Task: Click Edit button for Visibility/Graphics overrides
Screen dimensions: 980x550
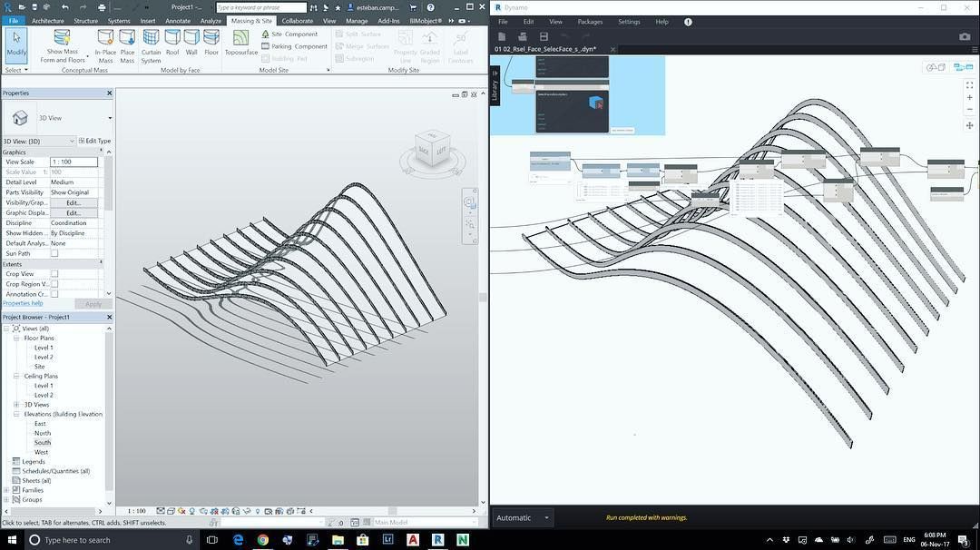Action: (73, 202)
